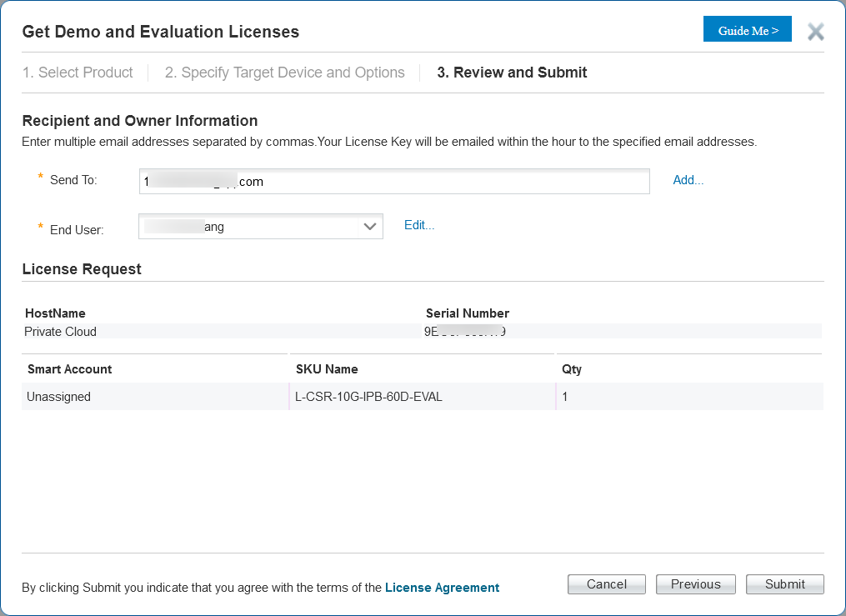This screenshot has width=846, height=616.
Task: Click Add link next to Send To
Action: [688, 180]
